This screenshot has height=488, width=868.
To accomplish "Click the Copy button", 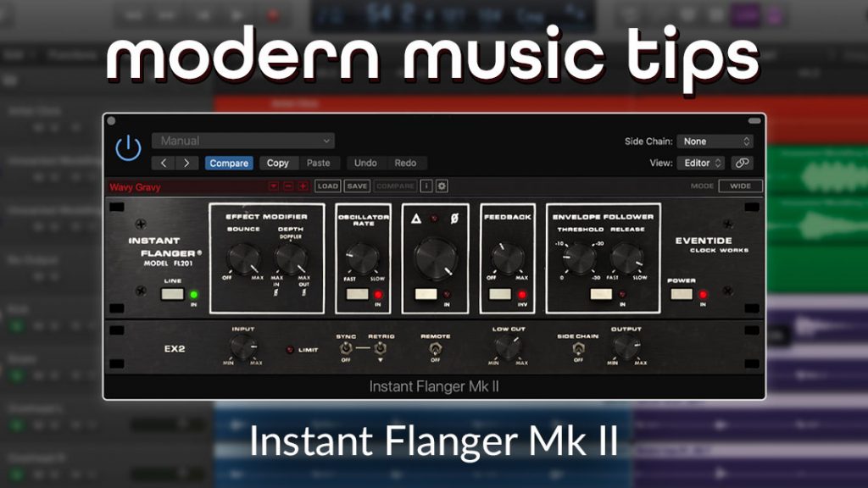I will [278, 164].
